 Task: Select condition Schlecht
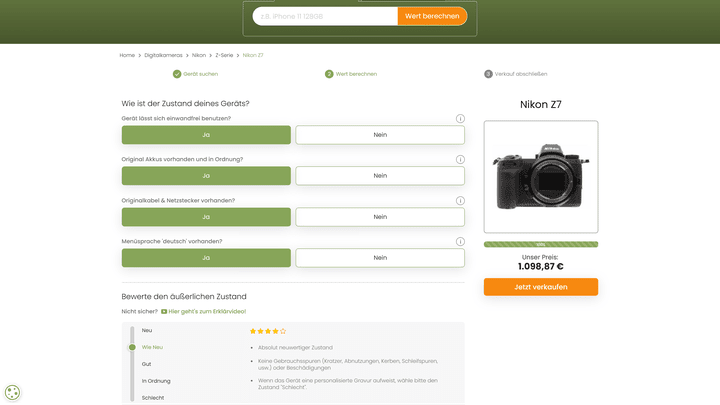pyautogui.click(x=153, y=398)
